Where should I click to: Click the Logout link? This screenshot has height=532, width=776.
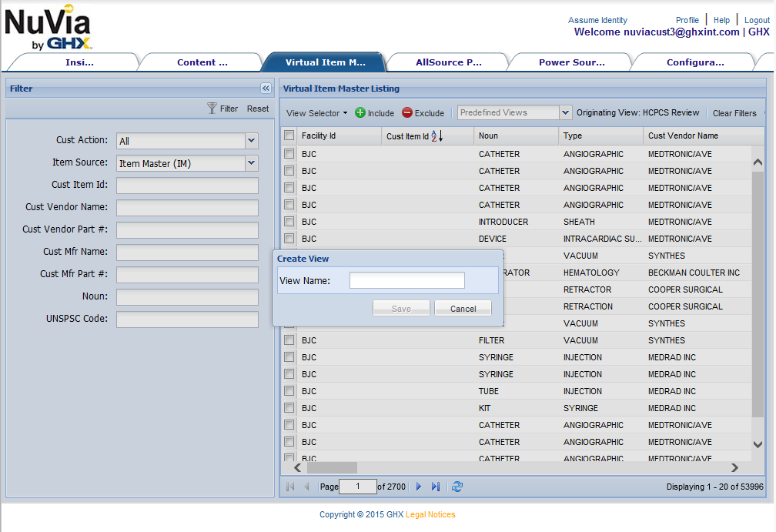click(758, 20)
